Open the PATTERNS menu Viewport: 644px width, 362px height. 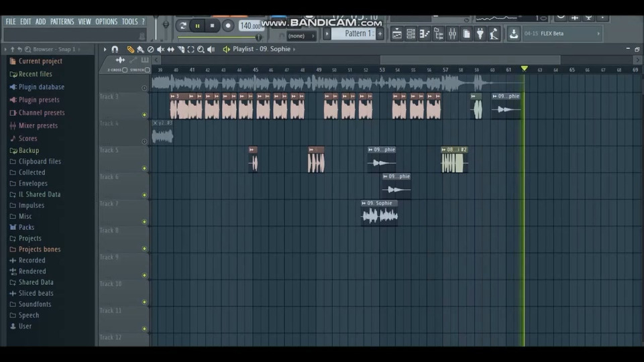pos(62,21)
